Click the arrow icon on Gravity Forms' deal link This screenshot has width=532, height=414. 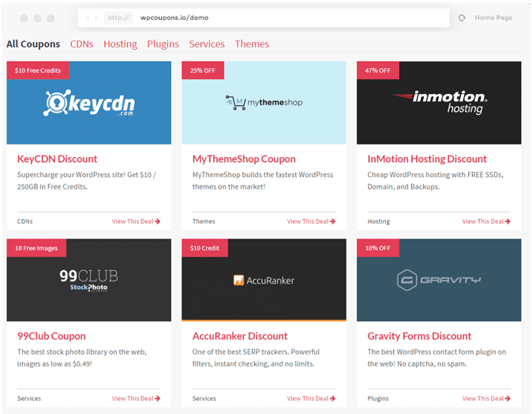tap(508, 398)
